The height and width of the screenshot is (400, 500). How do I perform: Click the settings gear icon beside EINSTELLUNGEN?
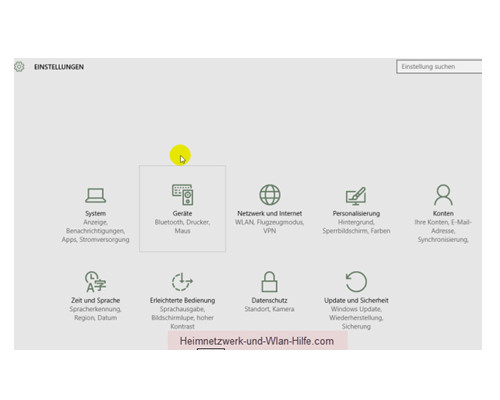pos(19,67)
